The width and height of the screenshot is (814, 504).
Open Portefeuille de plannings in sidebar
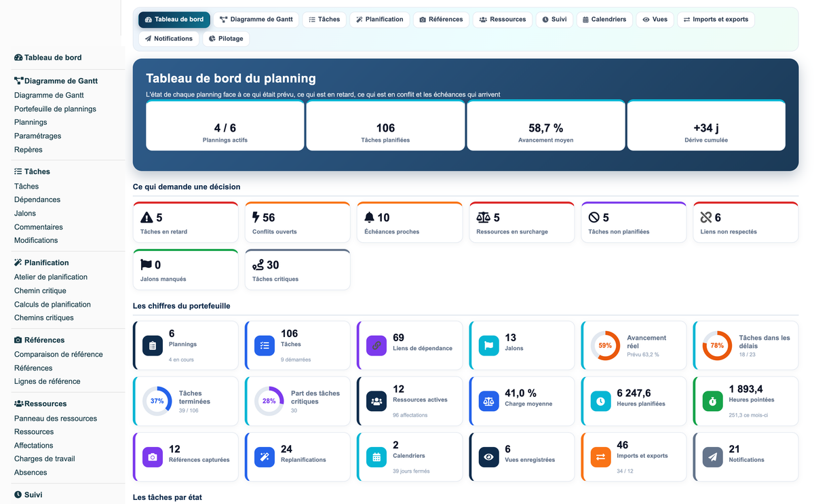pyautogui.click(x=55, y=109)
